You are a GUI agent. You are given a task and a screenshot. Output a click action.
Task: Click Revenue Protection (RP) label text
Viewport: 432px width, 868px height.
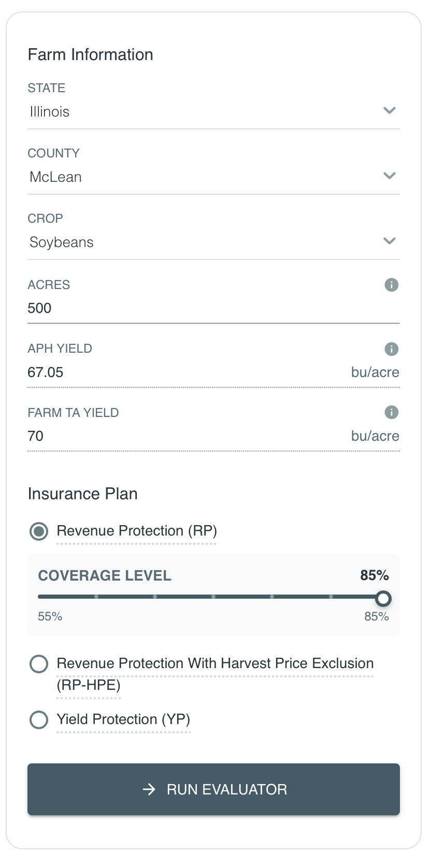(137, 531)
